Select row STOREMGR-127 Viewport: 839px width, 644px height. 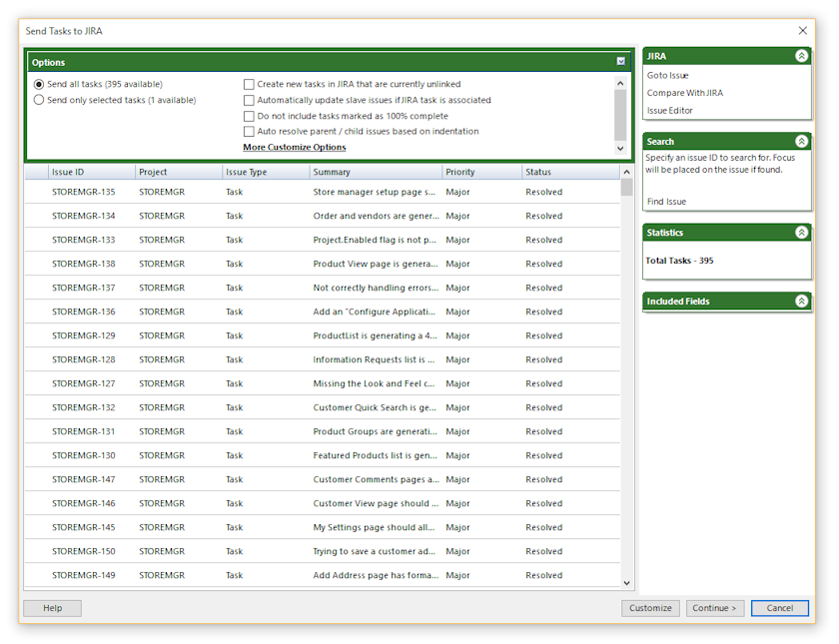(x=322, y=383)
